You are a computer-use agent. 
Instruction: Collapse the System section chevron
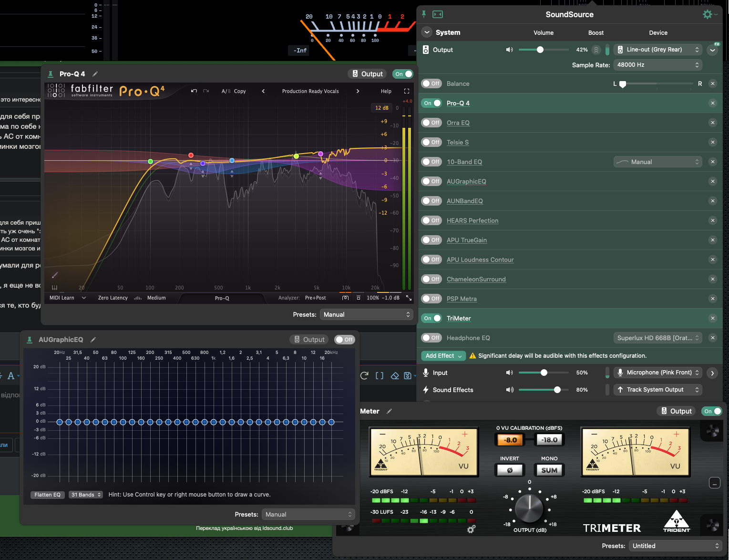click(x=427, y=32)
